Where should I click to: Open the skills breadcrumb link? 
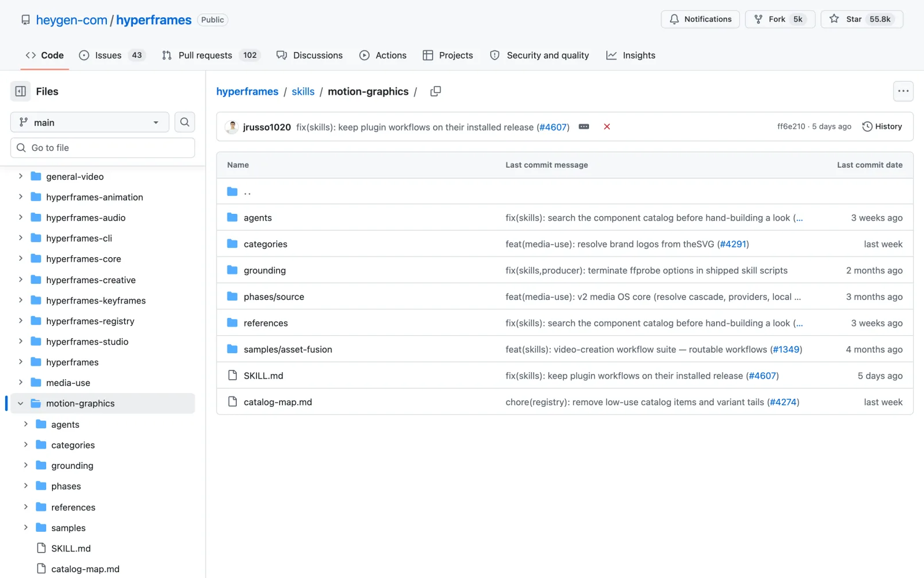coord(303,91)
